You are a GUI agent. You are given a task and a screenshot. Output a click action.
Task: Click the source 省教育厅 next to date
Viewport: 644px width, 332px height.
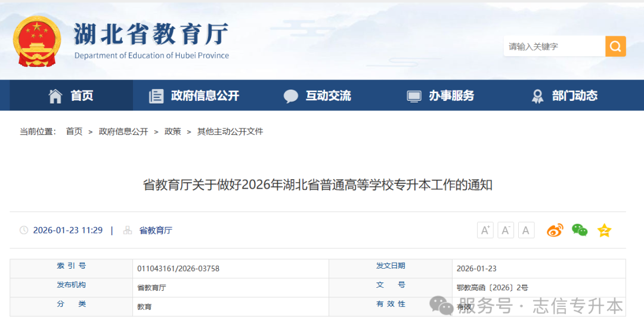pyautogui.click(x=156, y=230)
